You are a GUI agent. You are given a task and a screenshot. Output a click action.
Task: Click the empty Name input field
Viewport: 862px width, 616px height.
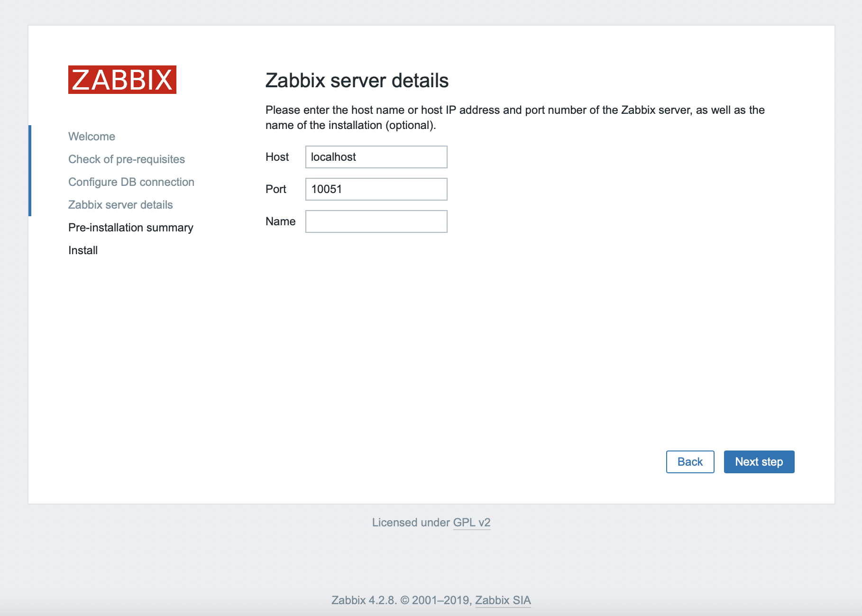coord(376,221)
